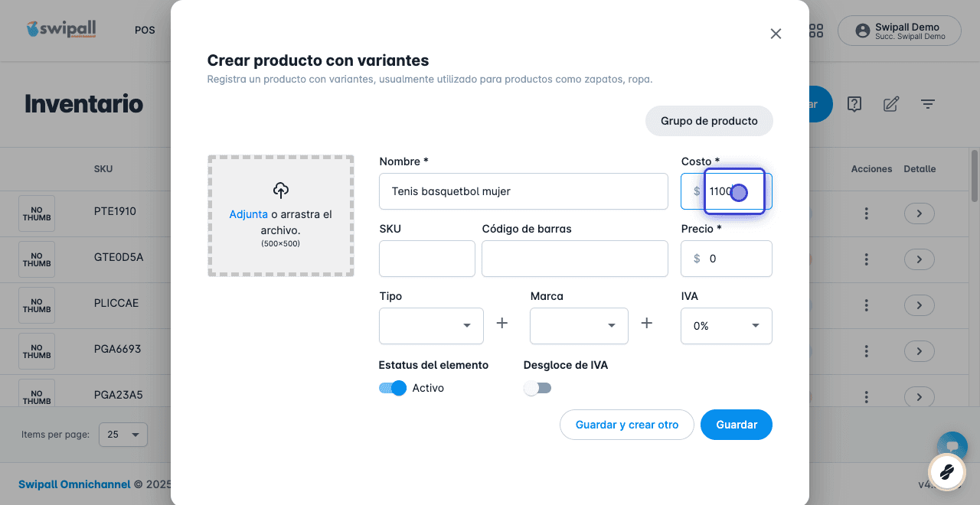Viewport: 980px width, 505px height.
Task: Open the chat support bubble
Action: coord(952,447)
